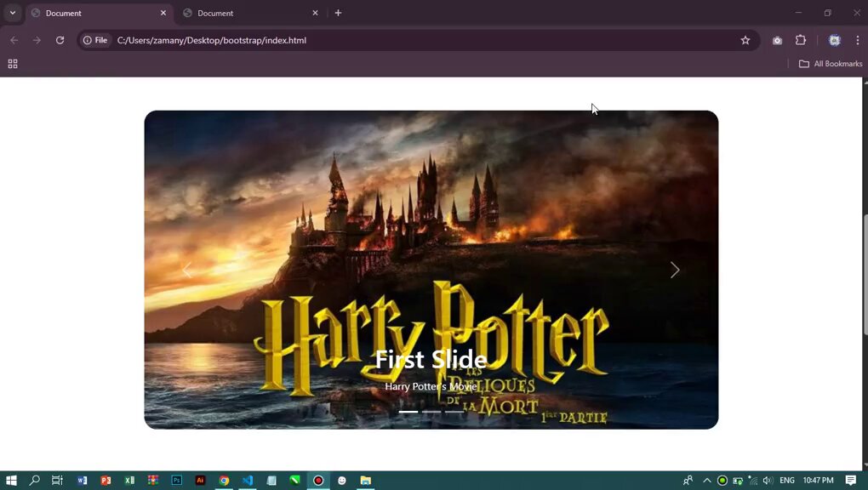Viewport: 868px width, 490px height.
Task: Click the browser forward arrow
Action: (37, 40)
